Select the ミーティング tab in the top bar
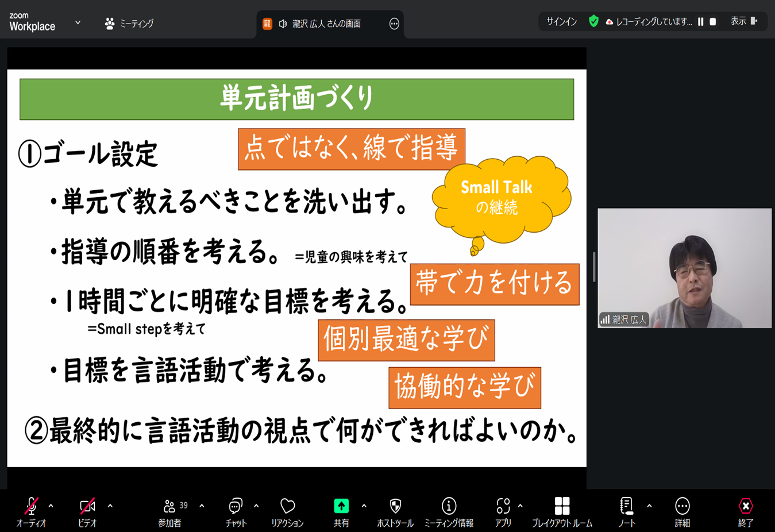Image resolution: width=775 pixels, height=532 pixels. point(129,24)
